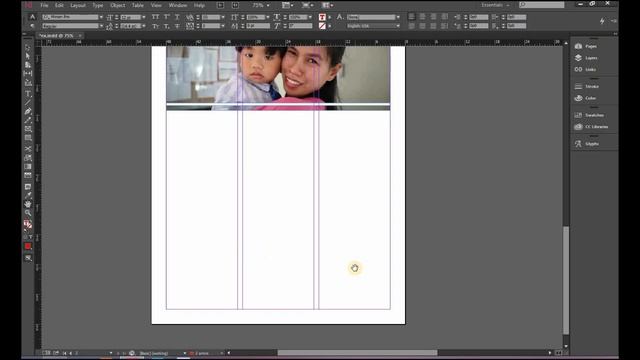
Task: Select the Pencil tool
Action: 28,120
